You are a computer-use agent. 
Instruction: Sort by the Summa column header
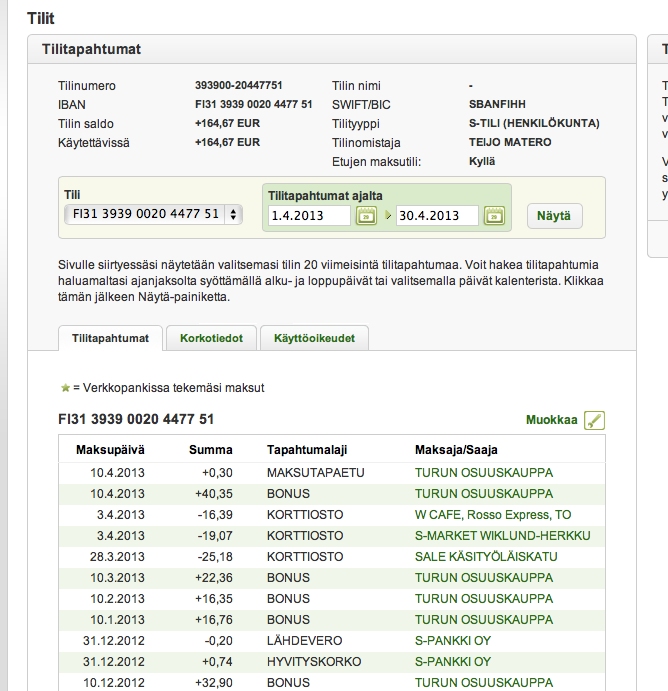pyautogui.click(x=210, y=450)
